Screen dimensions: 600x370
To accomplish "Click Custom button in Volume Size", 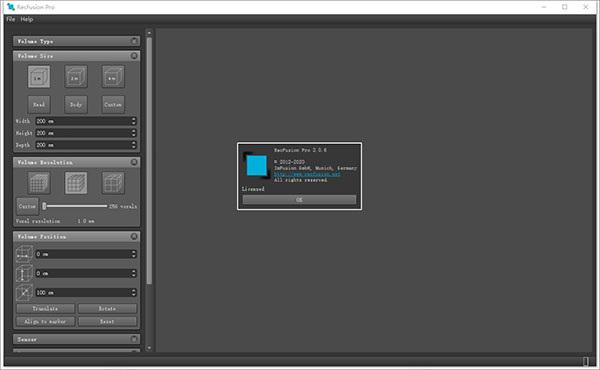I will 113,104.
